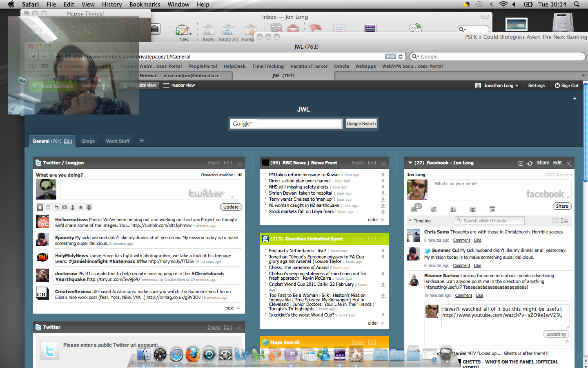Open the Twitter direct messages envelope icon
Screen dimensions: 588x368
coord(65,207)
